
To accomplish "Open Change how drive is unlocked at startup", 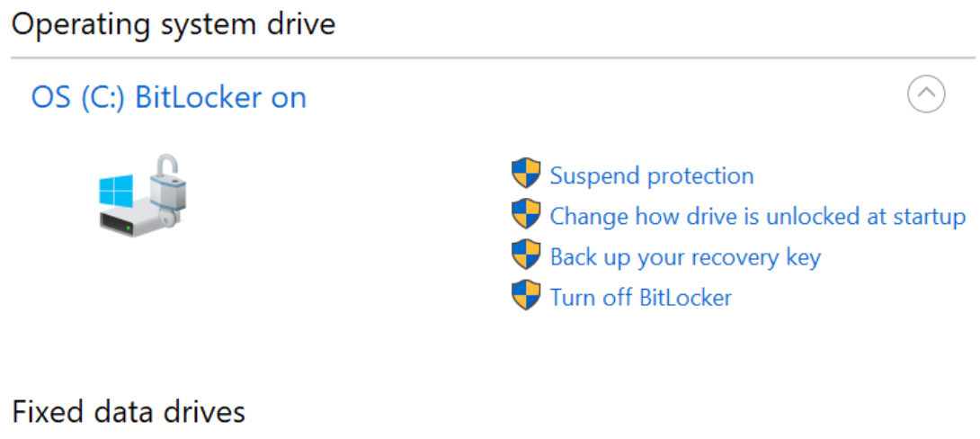I will coord(757,216).
